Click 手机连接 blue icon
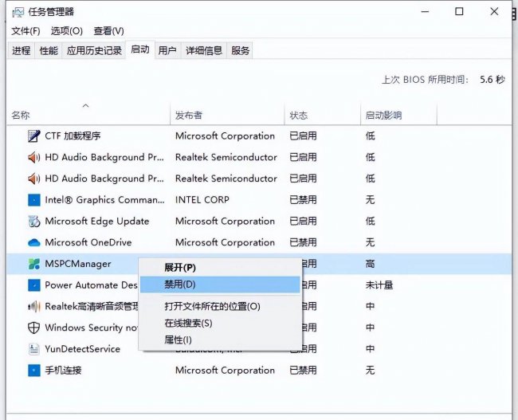 34,371
